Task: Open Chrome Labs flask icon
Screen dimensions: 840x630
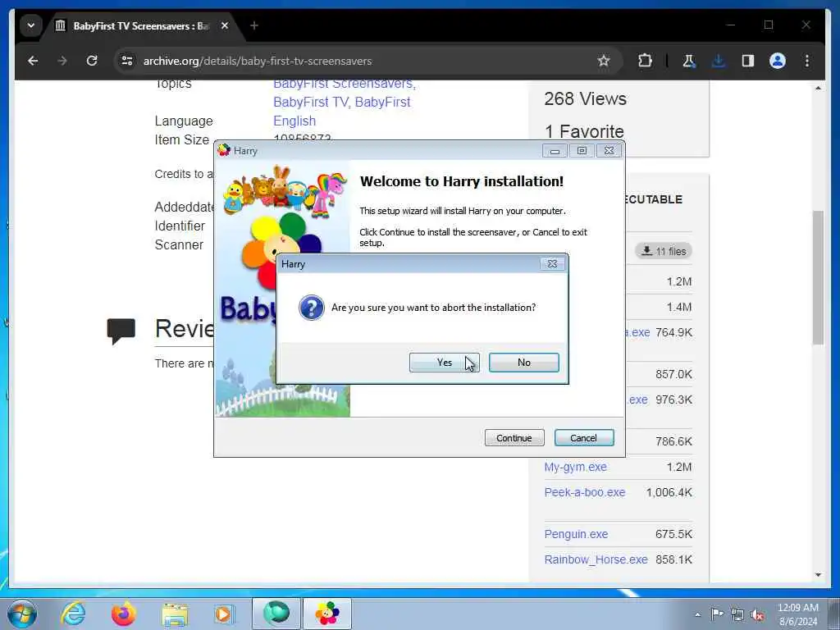Action: point(688,61)
